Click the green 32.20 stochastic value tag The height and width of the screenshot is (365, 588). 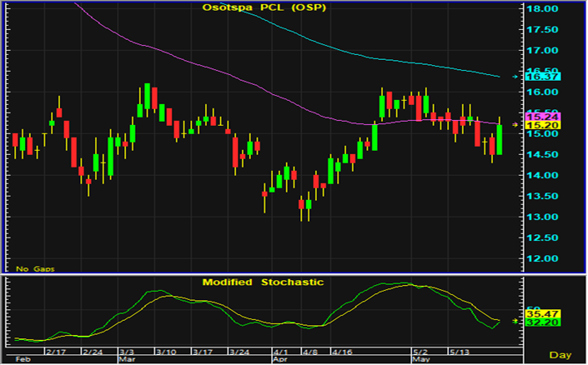[x=543, y=322]
